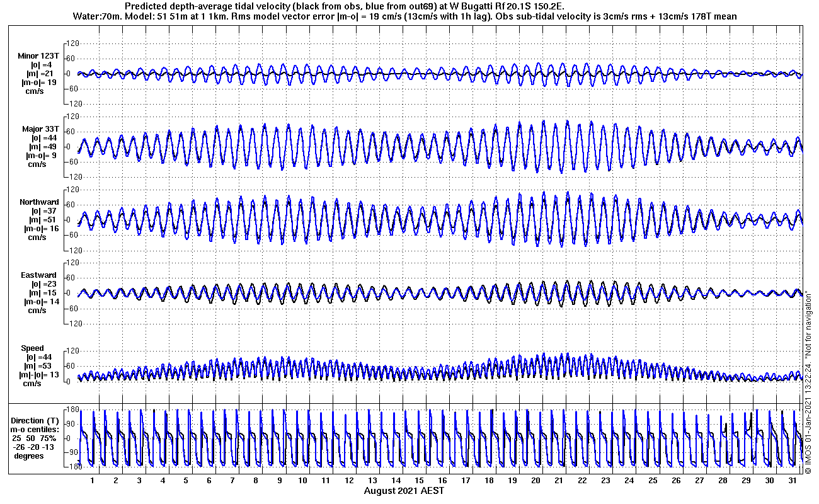This screenshot has width=819, height=504.
Task: Click '|m-o|= 16' in the Northward panel
Action: 42,229
